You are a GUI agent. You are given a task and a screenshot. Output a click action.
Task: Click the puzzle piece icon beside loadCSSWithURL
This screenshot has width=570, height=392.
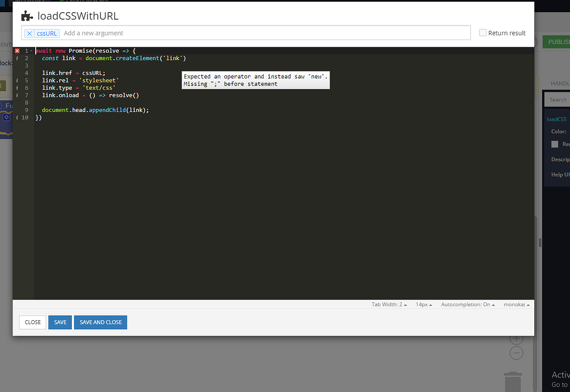pos(27,16)
